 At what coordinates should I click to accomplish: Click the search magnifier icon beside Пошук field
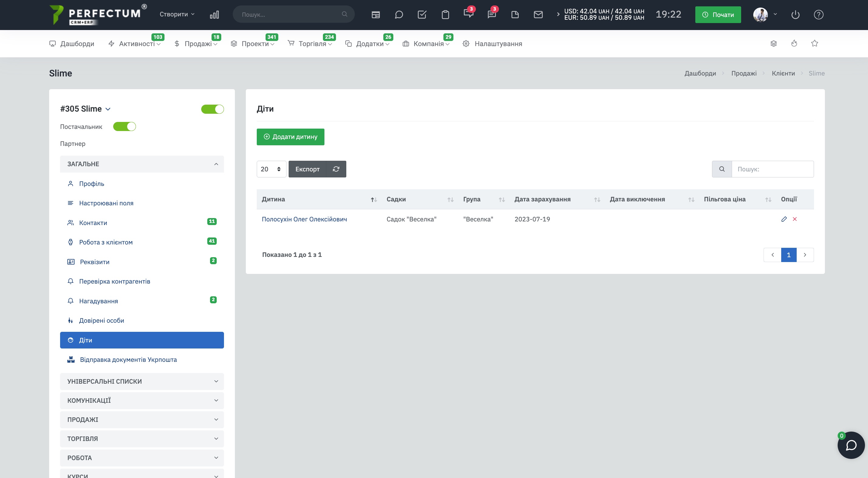click(x=722, y=169)
